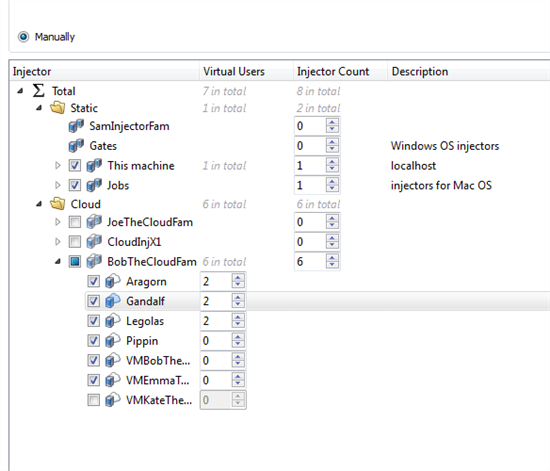Click the BobTheCloudFam cloud injector icon
Viewport: 550px width, 471px height.
94,261
